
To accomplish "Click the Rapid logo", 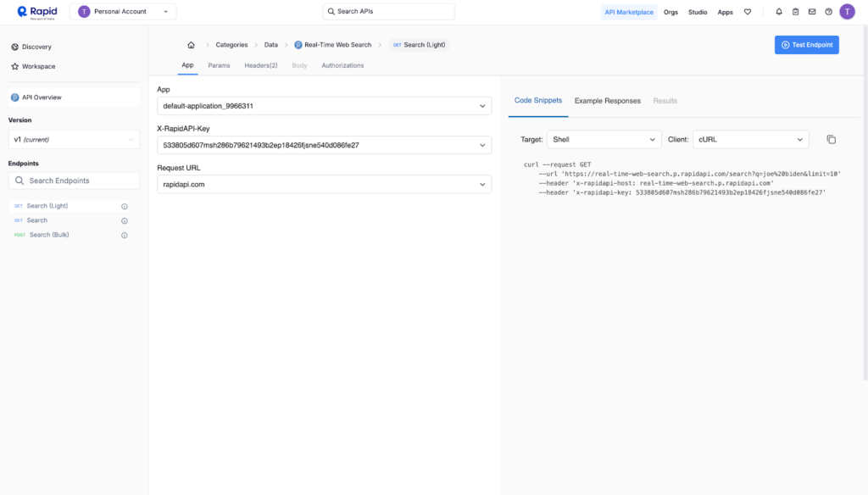I will coord(36,12).
